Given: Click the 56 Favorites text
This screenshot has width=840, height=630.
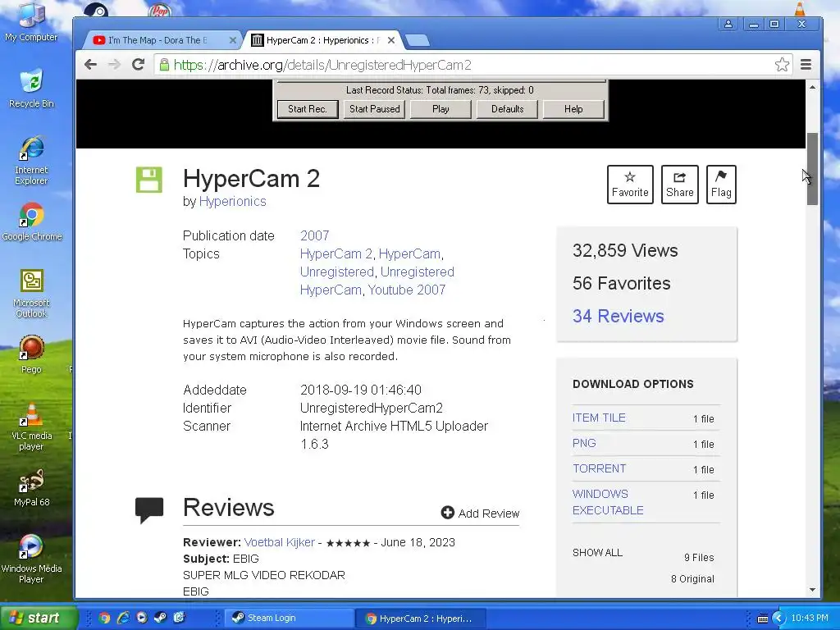Looking at the screenshot, I should click(622, 283).
